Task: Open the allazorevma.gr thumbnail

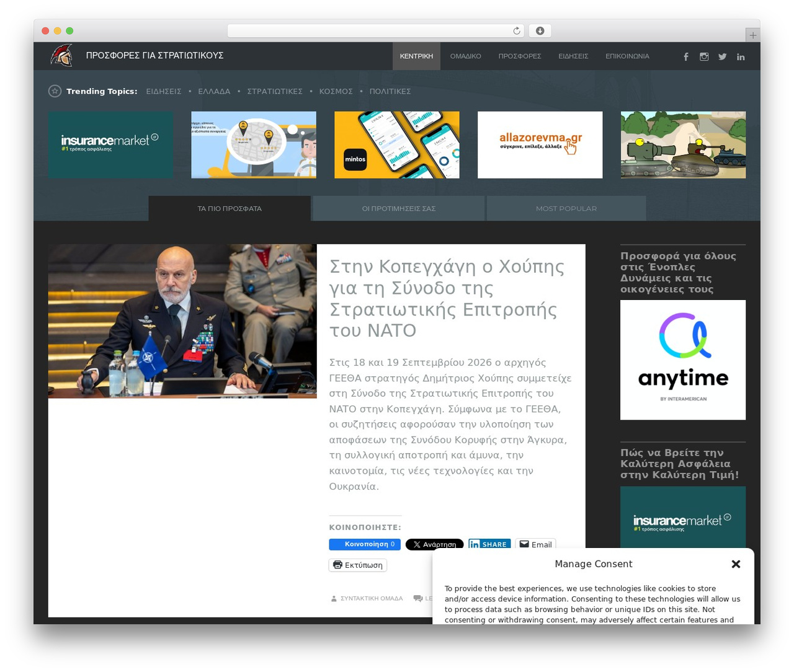Action: pyautogui.click(x=540, y=145)
